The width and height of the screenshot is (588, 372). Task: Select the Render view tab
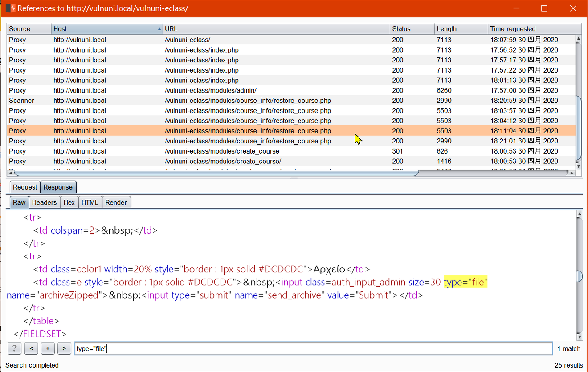click(x=116, y=202)
